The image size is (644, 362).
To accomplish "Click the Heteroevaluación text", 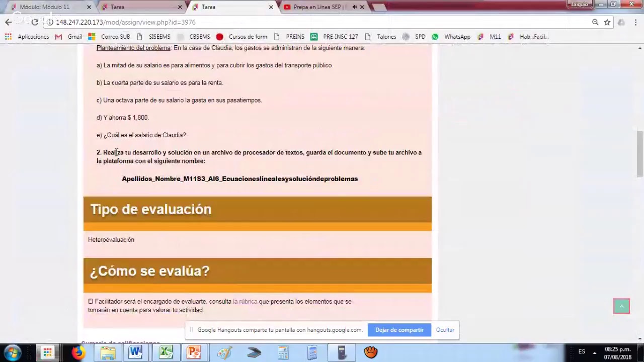I will (111, 240).
